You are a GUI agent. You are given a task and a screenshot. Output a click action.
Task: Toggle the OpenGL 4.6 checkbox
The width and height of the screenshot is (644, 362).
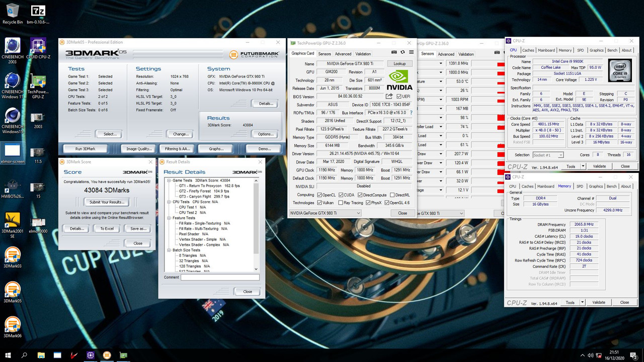[x=387, y=203]
